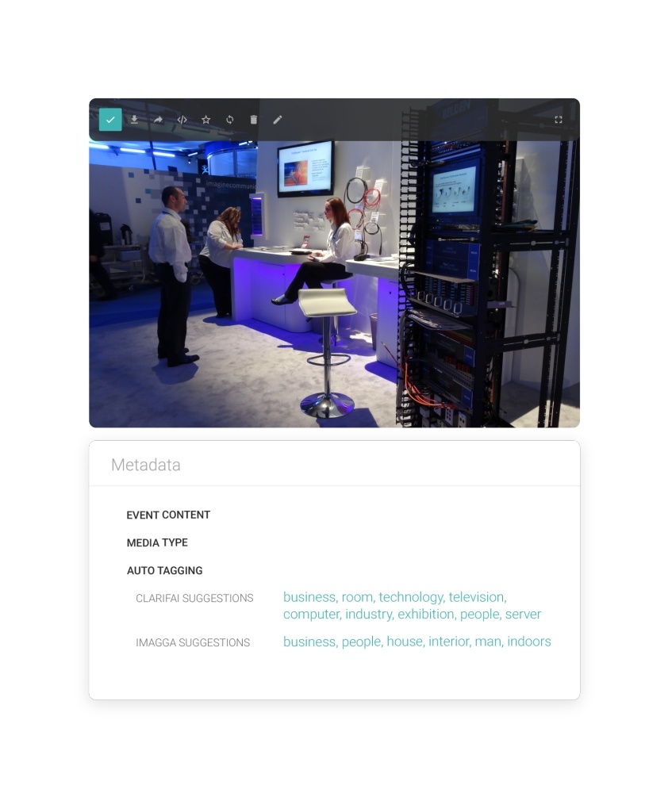
Task: Click the Clarifai tag 'television'
Action: [477, 597]
